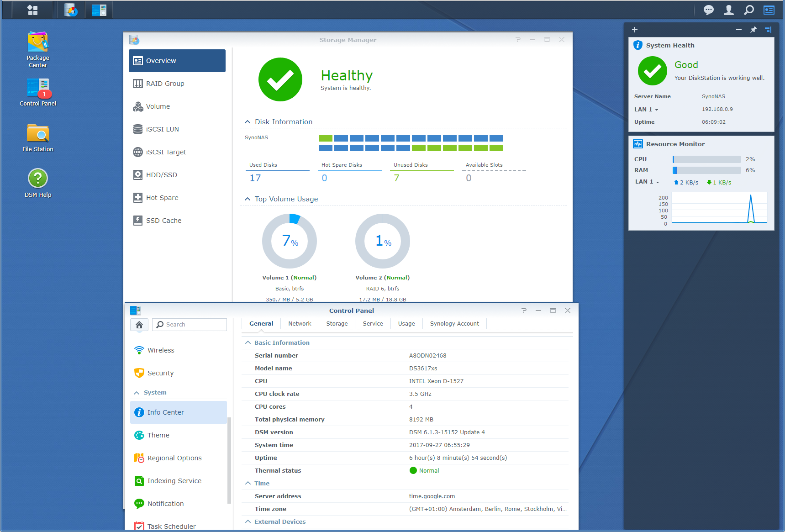Collapse Top Volume Usage section
This screenshot has width=785, height=532.
(x=248, y=199)
